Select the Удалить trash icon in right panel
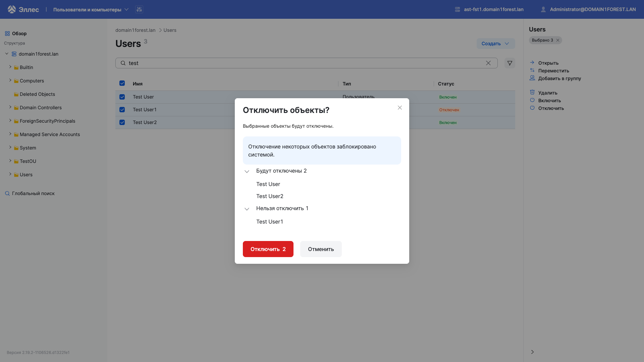 point(533,92)
